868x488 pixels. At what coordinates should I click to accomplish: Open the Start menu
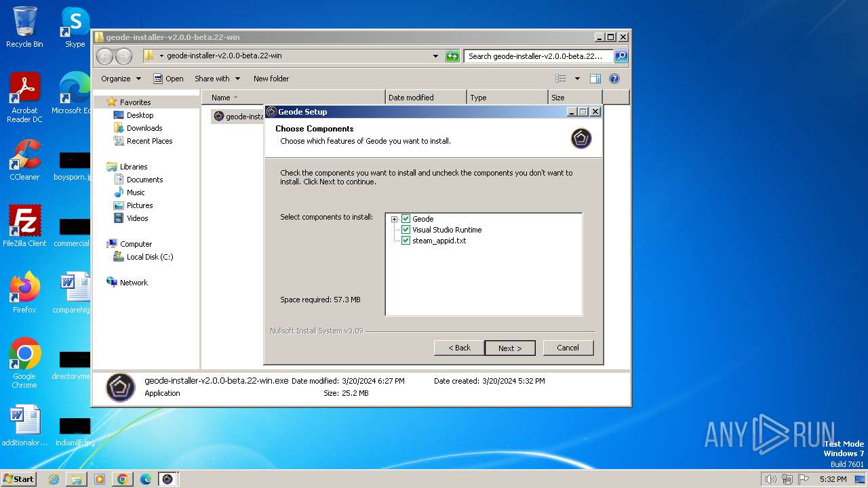[18, 479]
